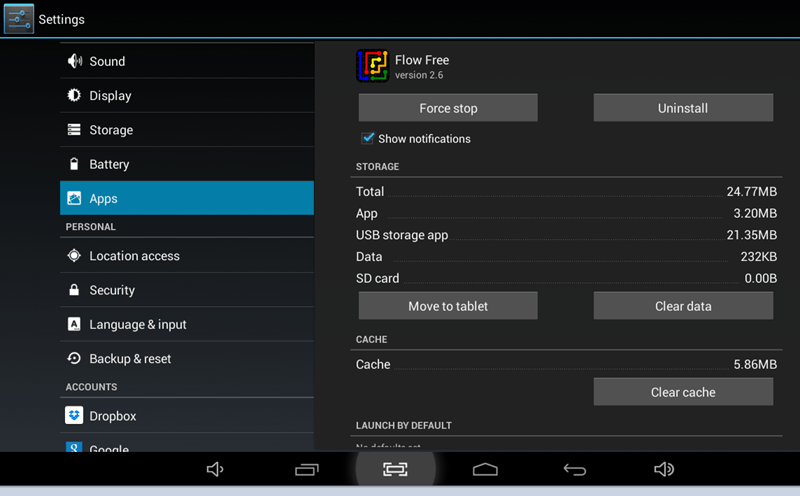This screenshot has width=800, height=496.
Task: Select the Apps entry in sidebar
Action: (x=187, y=198)
